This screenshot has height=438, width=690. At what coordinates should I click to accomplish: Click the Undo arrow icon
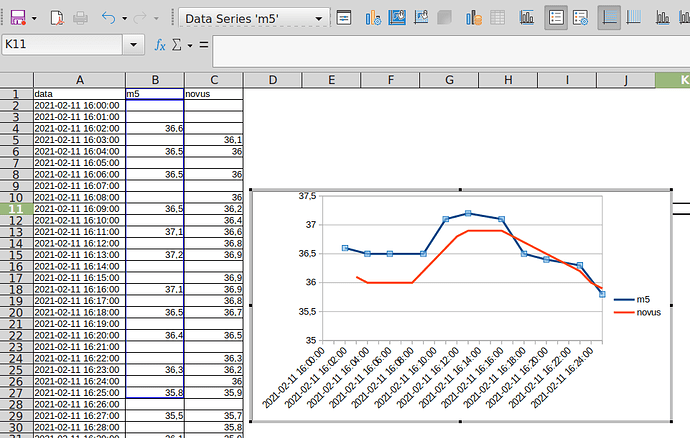coord(108,18)
